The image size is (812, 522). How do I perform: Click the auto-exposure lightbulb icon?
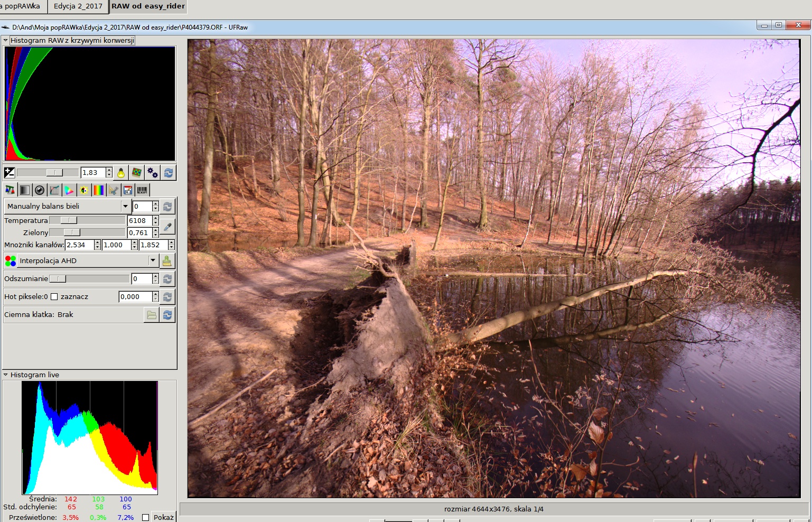121,173
